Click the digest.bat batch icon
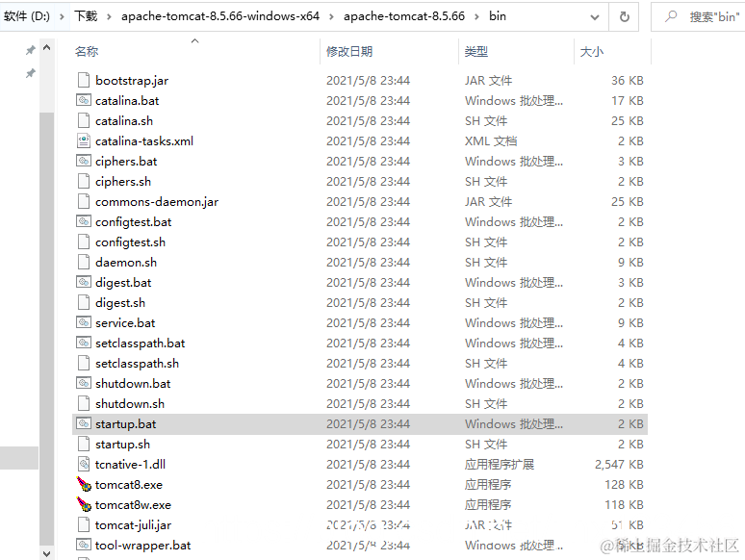The image size is (745, 560). click(84, 282)
